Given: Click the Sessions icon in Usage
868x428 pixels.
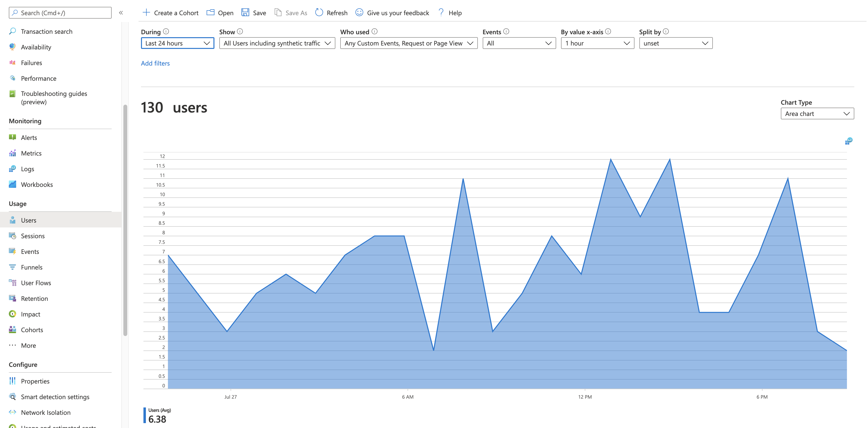Looking at the screenshot, I should pos(13,236).
